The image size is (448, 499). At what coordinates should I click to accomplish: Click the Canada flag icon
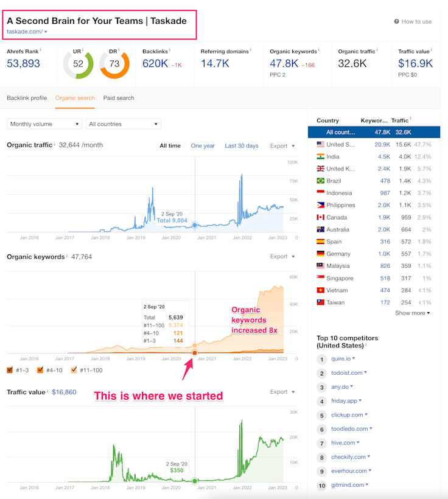coord(320,217)
